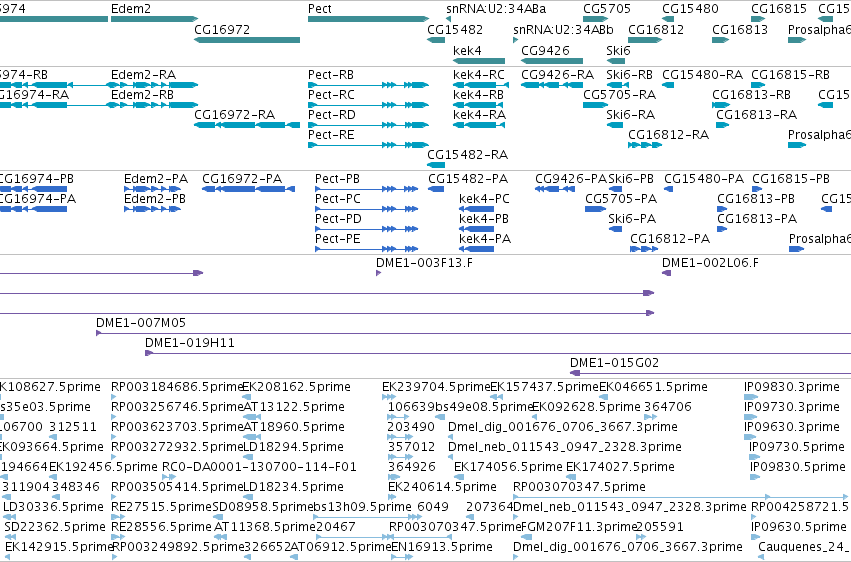Viewport: 851px width, 562px height.
Task: Select the IP09830.3prime EST
Action: [751, 397]
